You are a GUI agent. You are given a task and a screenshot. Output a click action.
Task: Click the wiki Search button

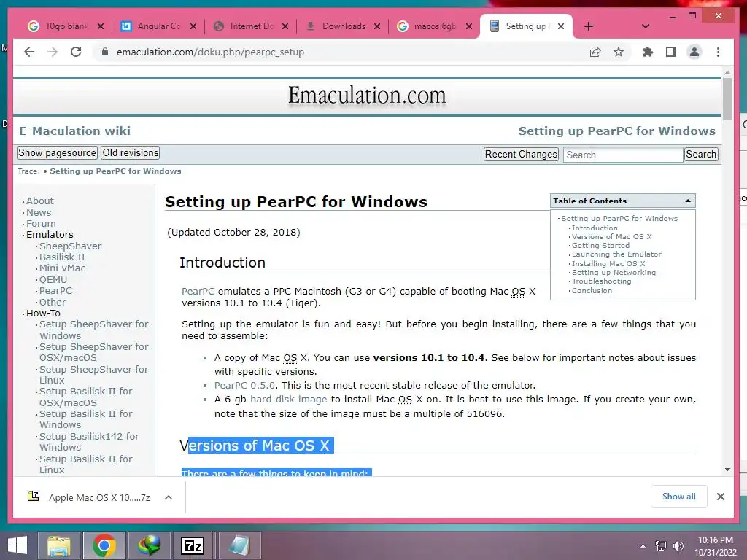[x=701, y=155]
